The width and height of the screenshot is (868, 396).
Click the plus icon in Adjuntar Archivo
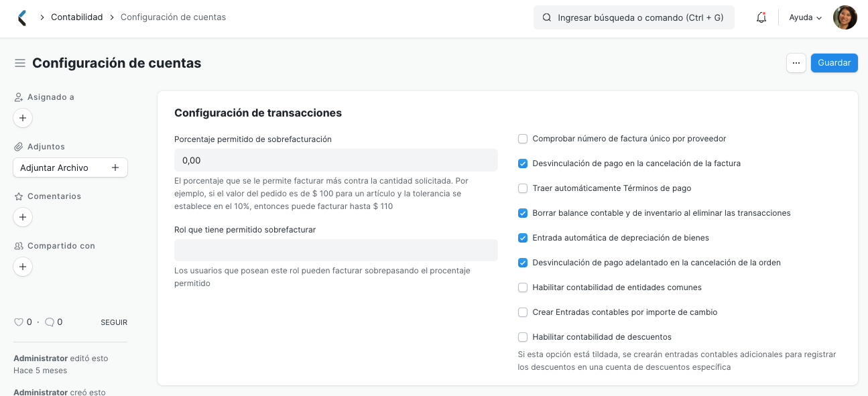click(115, 168)
